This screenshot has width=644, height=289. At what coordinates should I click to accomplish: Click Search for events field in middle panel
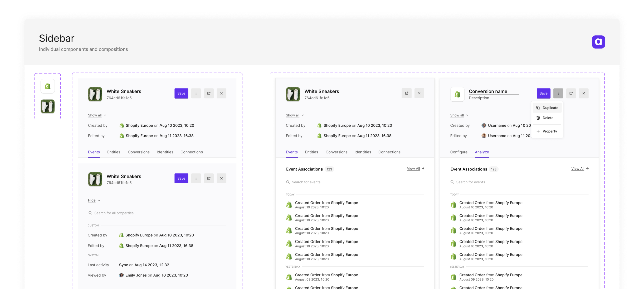coord(306,182)
